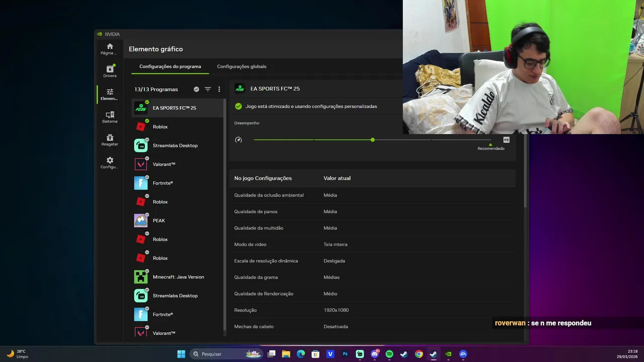Image resolution: width=644 pixels, height=362 pixels.
Task: Open the Streamlabs taskbar icon
Action: pos(360,354)
